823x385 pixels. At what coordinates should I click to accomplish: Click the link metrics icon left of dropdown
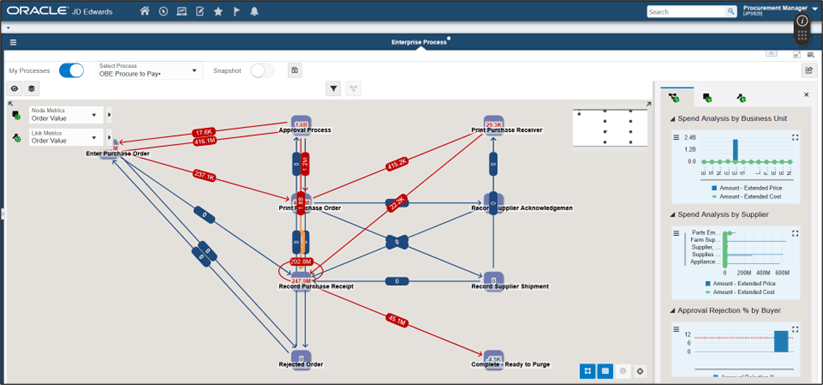click(x=16, y=138)
